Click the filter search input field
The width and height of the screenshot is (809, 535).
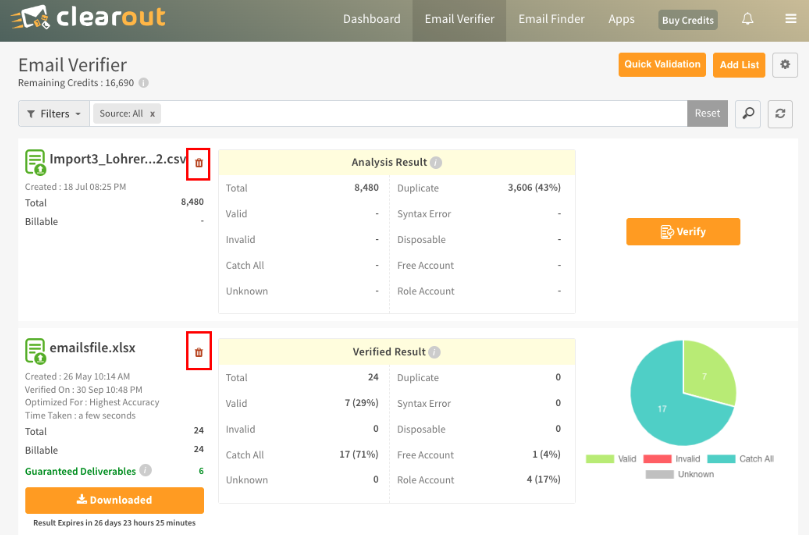pos(423,114)
